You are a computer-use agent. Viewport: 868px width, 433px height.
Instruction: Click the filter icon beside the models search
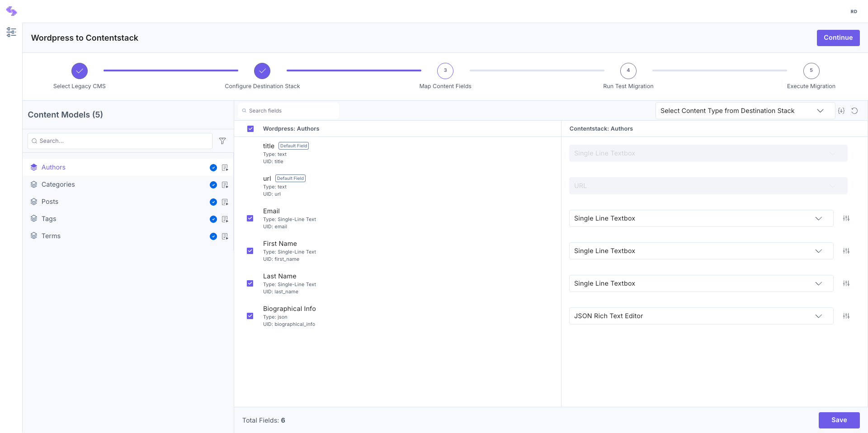(x=222, y=141)
